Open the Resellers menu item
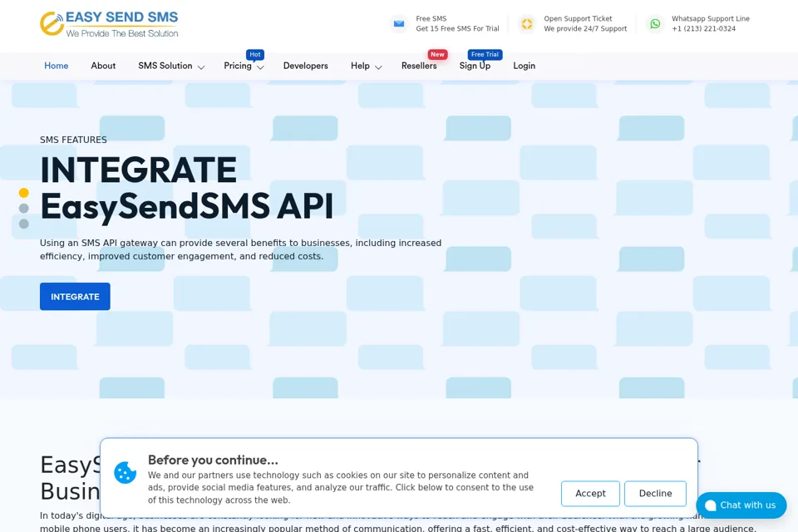 pyautogui.click(x=419, y=66)
